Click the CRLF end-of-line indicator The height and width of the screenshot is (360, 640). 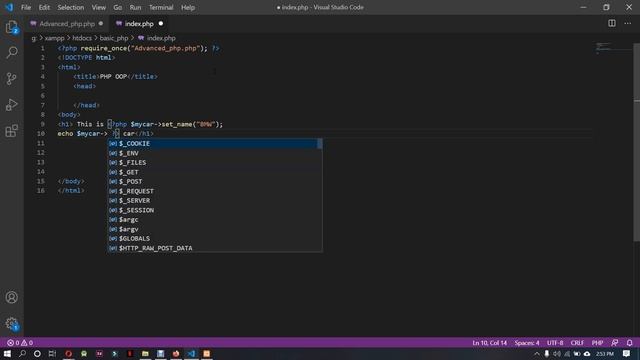point(577,343)
